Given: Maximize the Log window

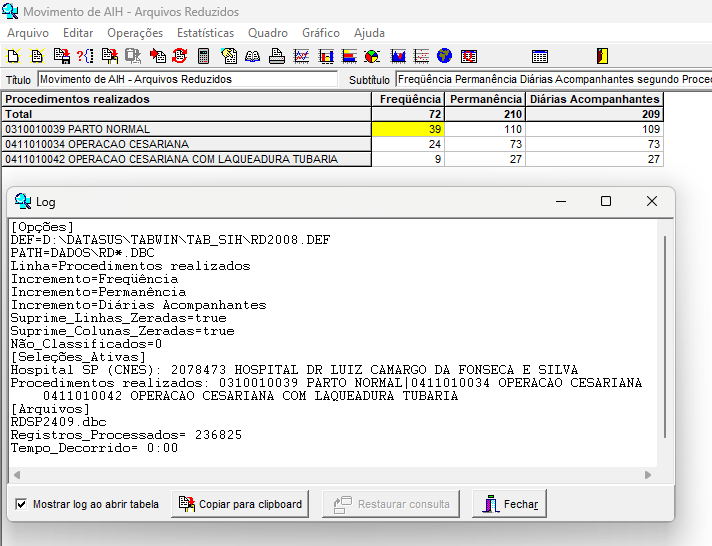Looking at the screenshot, I should tap(606, 201).
